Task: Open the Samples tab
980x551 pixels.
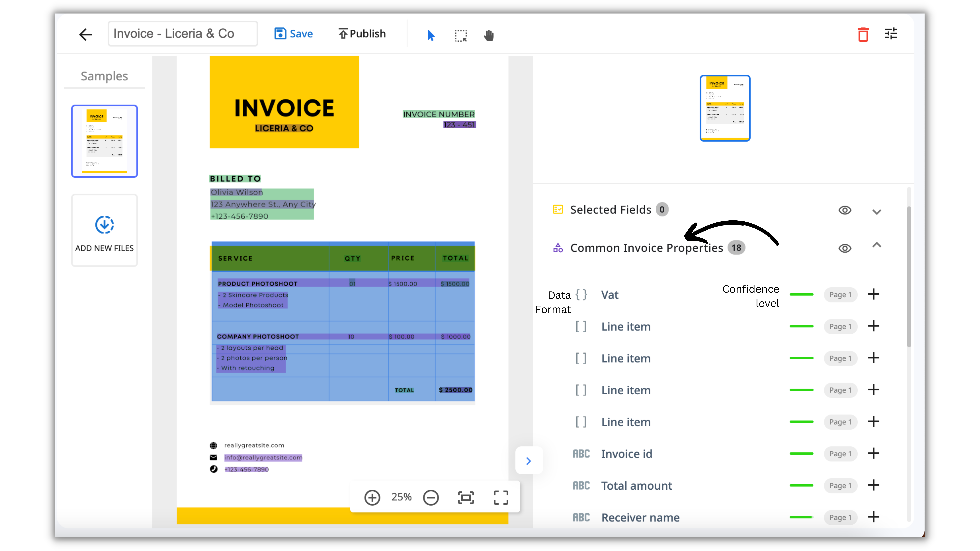Action: pyautogui.click(x=104, y=76)
